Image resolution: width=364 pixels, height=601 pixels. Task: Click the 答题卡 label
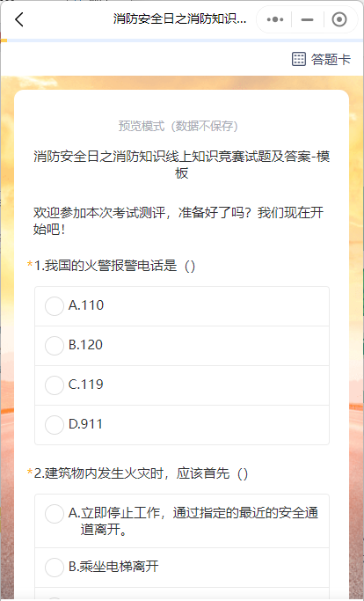[331, 60]
